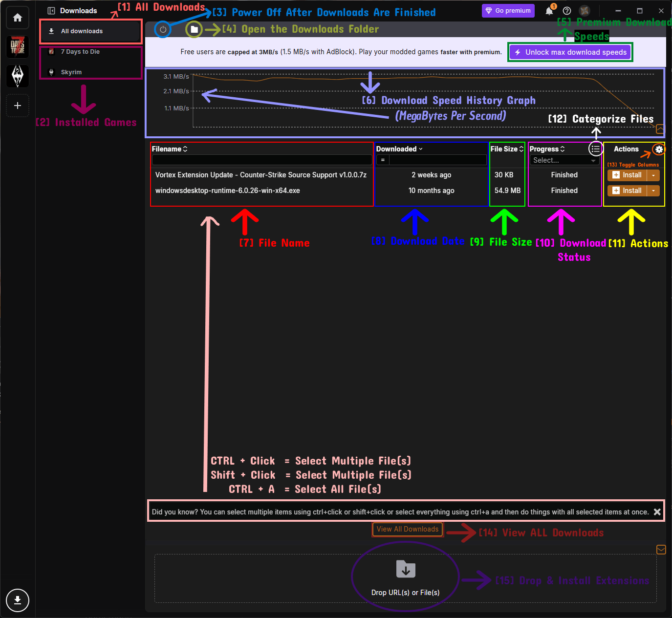The height and width of the screenshot is (618, 672).
Task: Select the 7 Days to Die downloads entry
Action: pyautogui.click(x=91, y=52)
